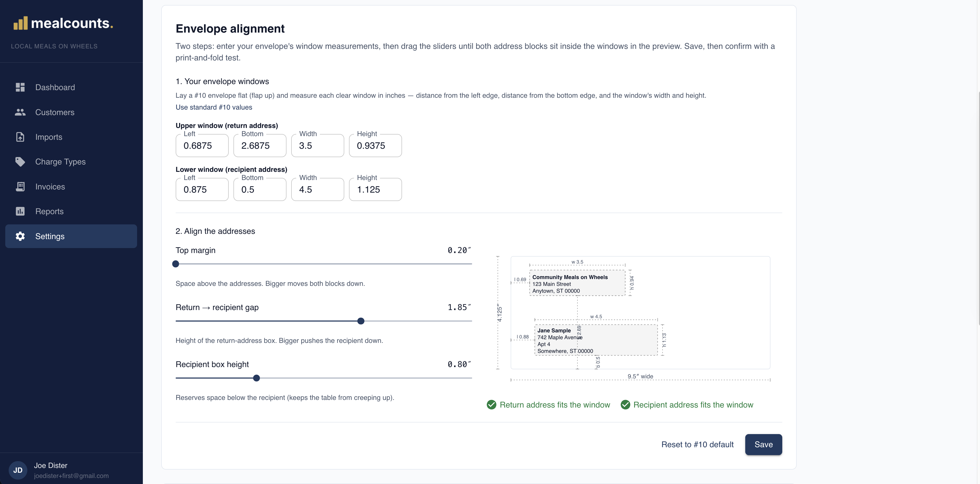Viewport: 980px width, 484px height.
Task: Click the Return to recipient gap slider handle
Action: click(361, 321)
